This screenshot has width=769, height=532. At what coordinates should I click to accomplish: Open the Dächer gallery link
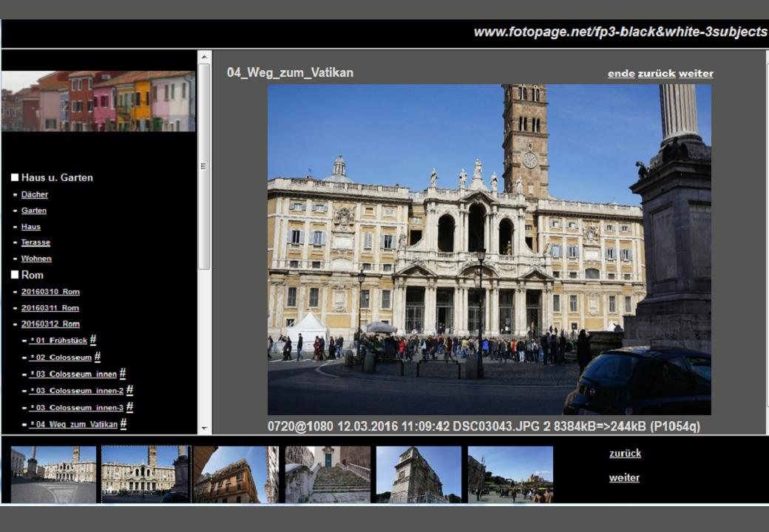coord(34,194)
